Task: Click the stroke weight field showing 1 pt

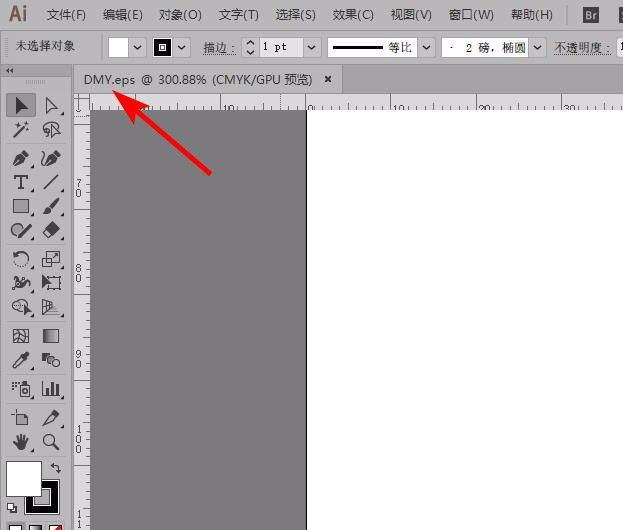Action: point(281,47)
